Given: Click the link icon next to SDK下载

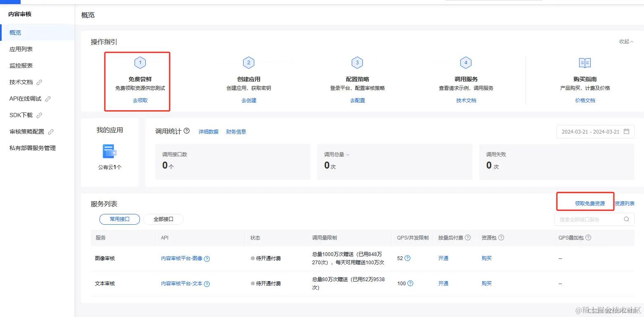Looking at the screenshot, I should [39, 115].
